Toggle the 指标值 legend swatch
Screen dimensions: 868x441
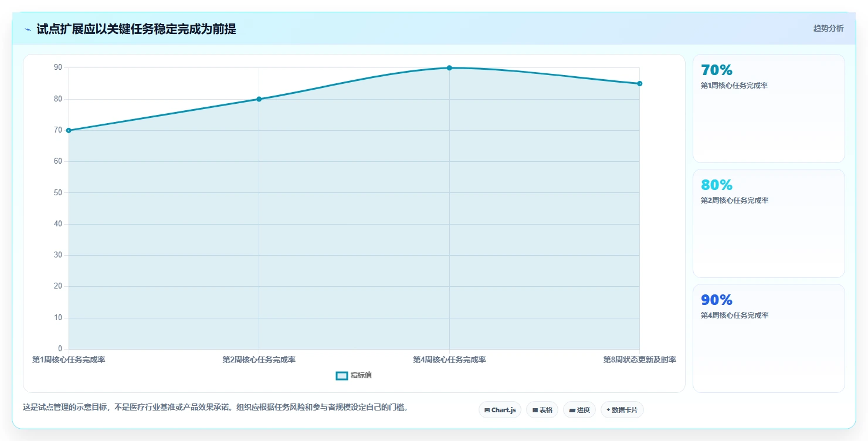(342, 375)
